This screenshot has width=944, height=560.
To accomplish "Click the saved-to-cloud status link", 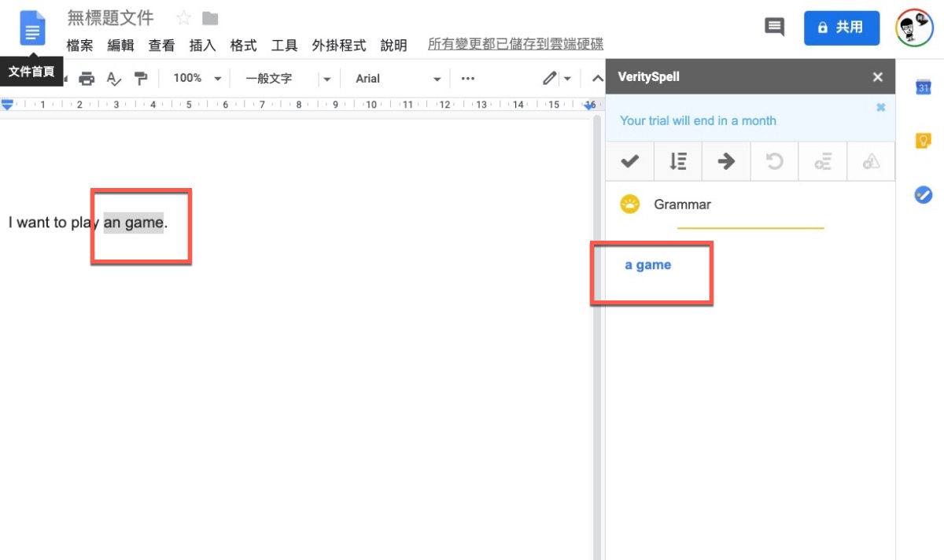I will coord(515,44).
